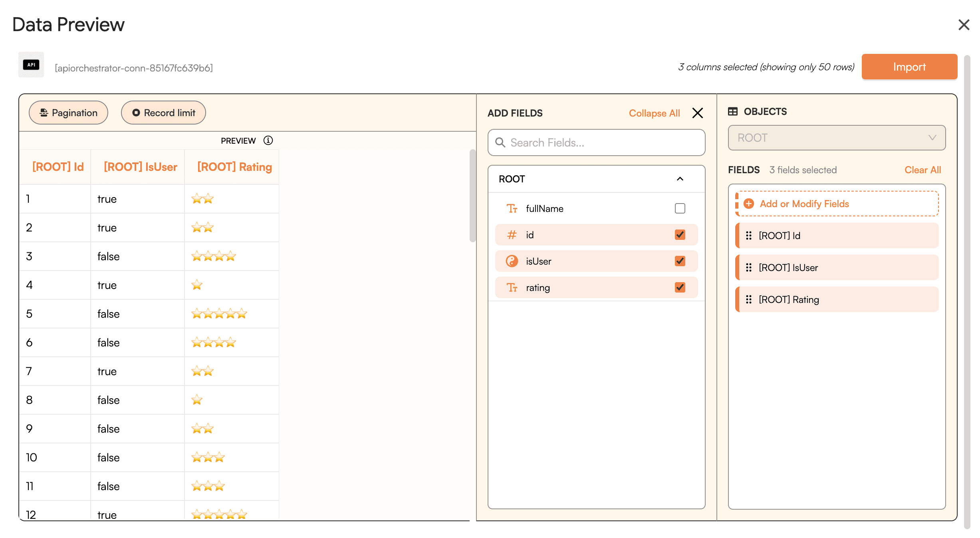Image resolution: width=980 pixels, height=538 pixels.
Task: Click the five-star rating in row 5
Action: pos(219,313)
